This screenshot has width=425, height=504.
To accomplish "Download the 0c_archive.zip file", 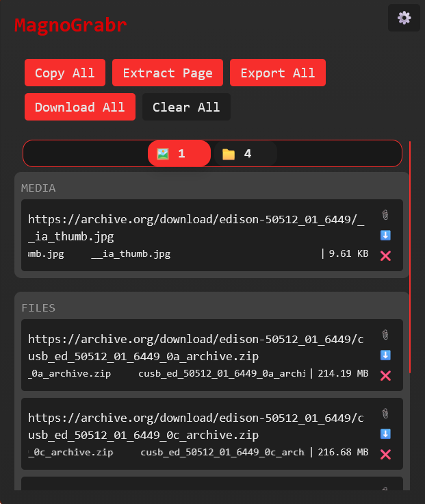I will coord(385,434).
